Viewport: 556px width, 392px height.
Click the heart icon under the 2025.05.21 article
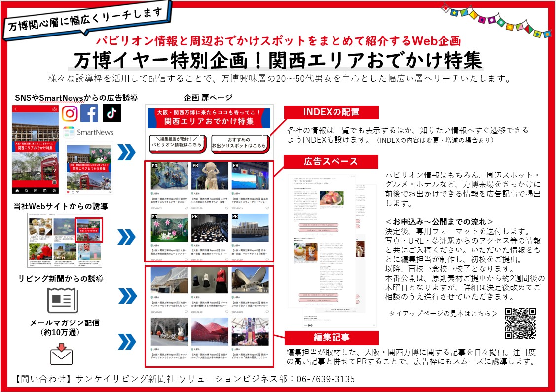[x=186, y=208]
